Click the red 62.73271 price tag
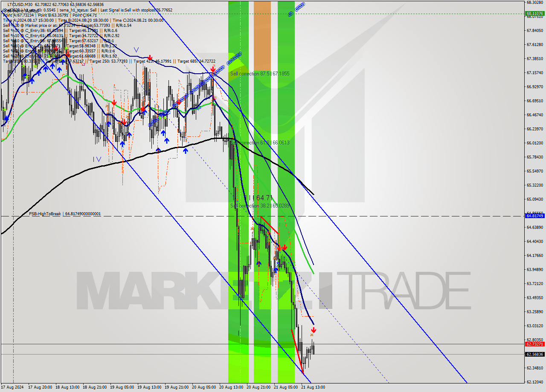The width and height of the screenshot is (546, 392). click(x=534, y=344)
